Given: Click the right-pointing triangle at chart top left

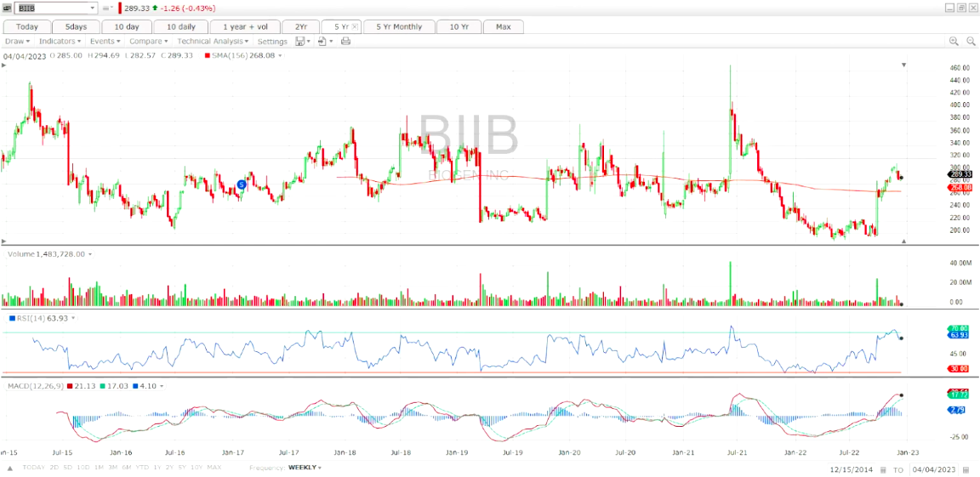Looking at the screenshot, I should click(4, 65).
